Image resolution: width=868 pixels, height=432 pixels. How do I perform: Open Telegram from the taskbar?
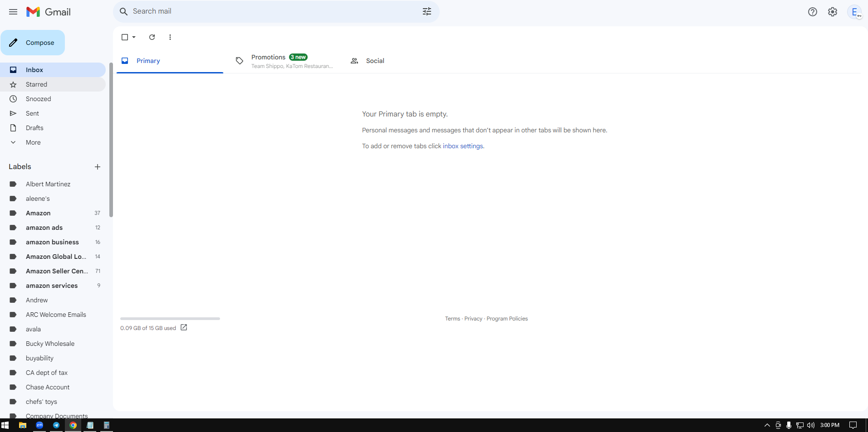click(x=56, y=425)
